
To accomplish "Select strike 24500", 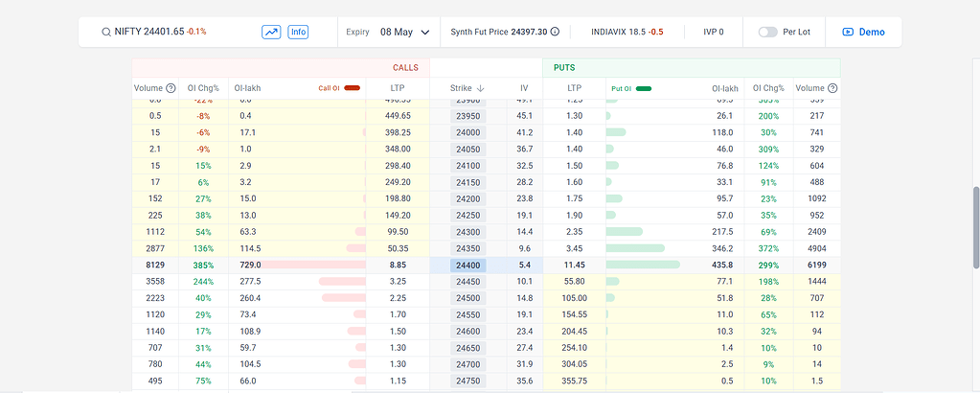I will coord(468,298).
